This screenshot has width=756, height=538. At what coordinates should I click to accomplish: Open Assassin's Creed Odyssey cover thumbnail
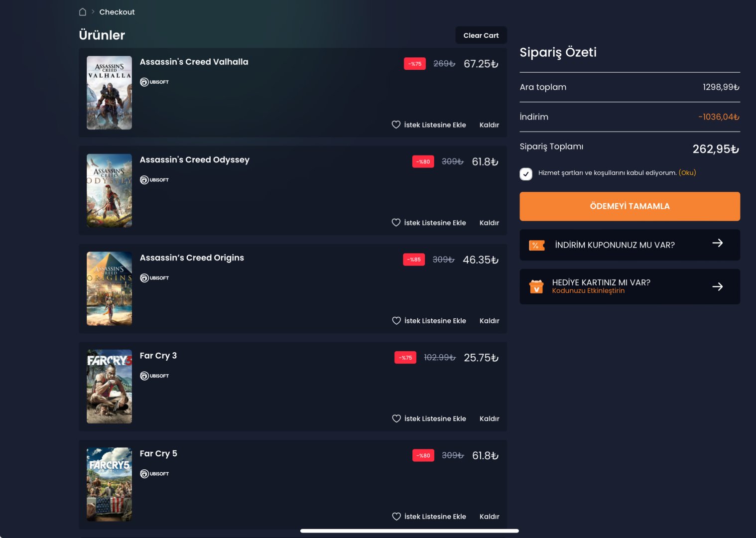pyautogui.click(x=110, y=191)
